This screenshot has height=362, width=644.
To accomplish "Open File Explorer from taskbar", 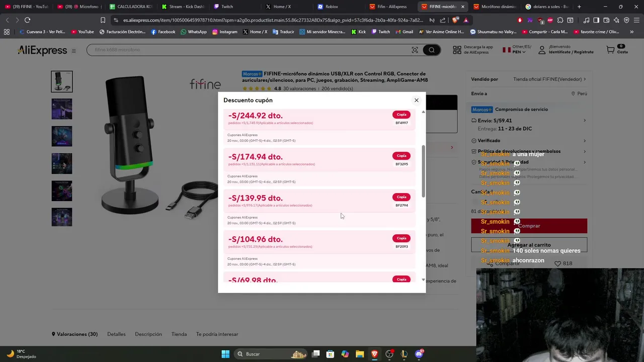I will 360,354.
